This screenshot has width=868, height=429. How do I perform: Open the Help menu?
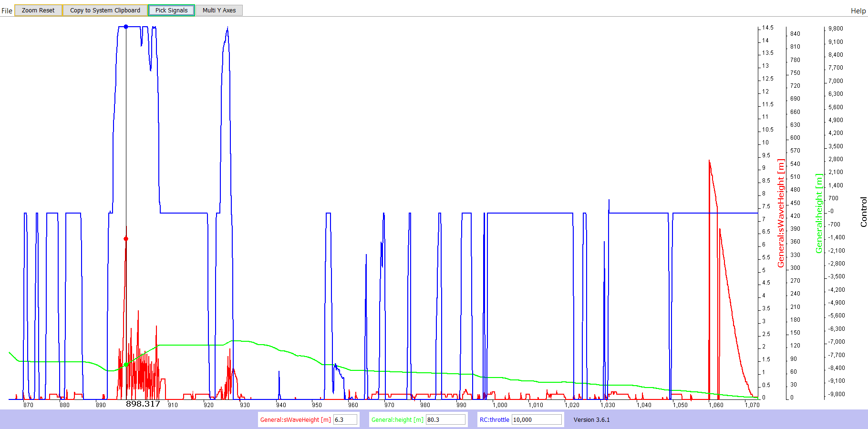pyautogui.click(x=858, y=10)
